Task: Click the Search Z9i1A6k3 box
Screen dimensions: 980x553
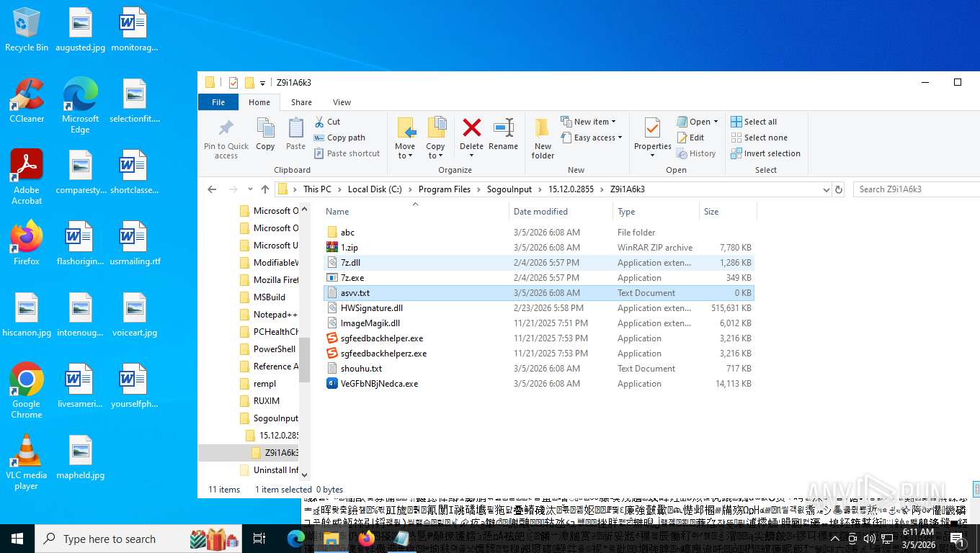Action: tap(915, 189)
